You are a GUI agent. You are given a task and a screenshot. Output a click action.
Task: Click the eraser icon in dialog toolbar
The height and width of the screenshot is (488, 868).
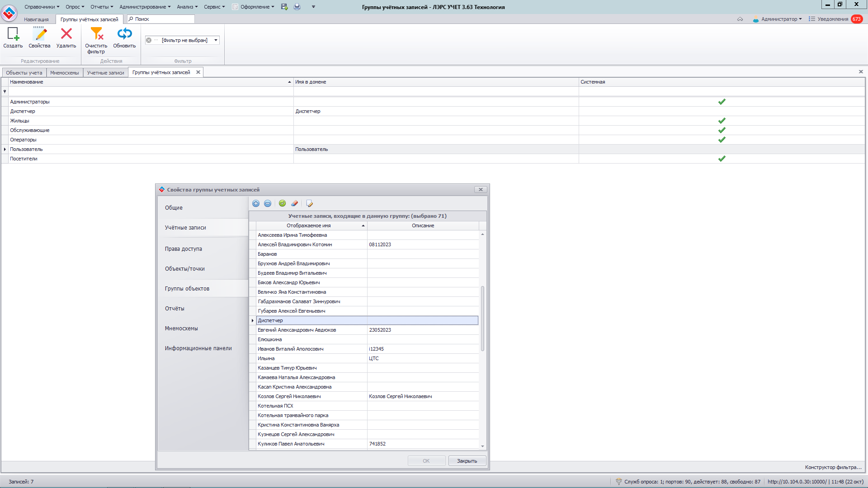295,204
